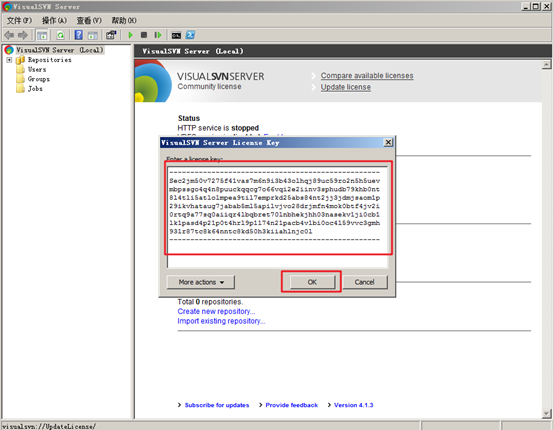554x430 pixels.
Task: Click the 'Total 0 repositories' text
Action: (x=210, y=302)
